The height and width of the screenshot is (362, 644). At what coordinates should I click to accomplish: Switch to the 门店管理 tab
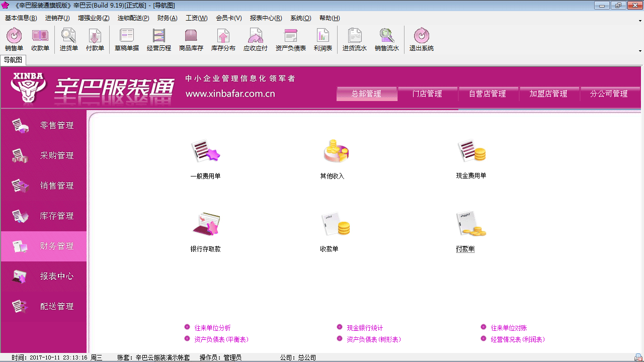(427, 94)
